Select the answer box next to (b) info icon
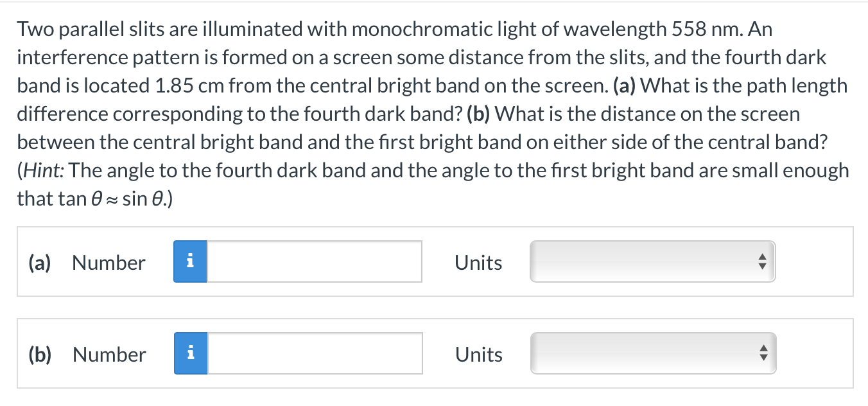Image resolution: width=868 pixels, height=406 pixels. click(x=313, y=353)
